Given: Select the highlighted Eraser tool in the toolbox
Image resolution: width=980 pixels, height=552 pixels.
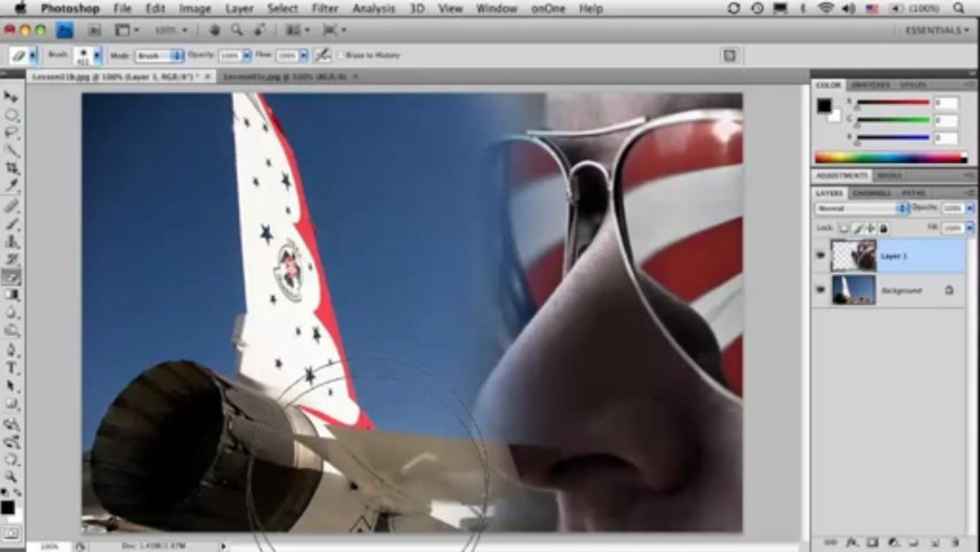Looking at the screenshot, I should point(11,277).
